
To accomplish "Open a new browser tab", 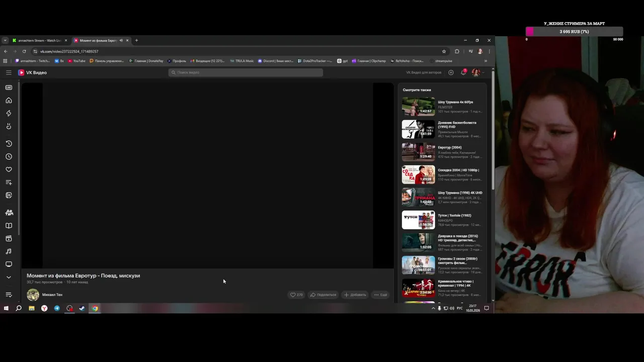I will [136, 40].
